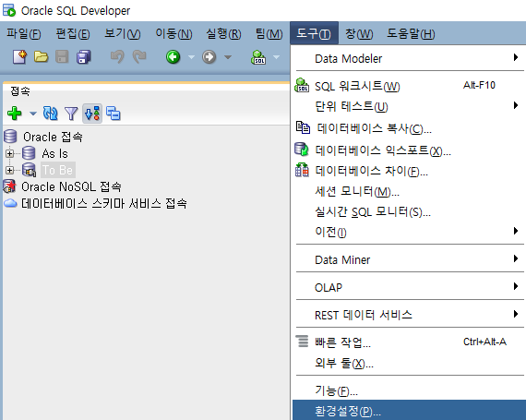Click the To Be connection plug icon
The width and height of the screenshot is (526, 420).
(30, 170)
